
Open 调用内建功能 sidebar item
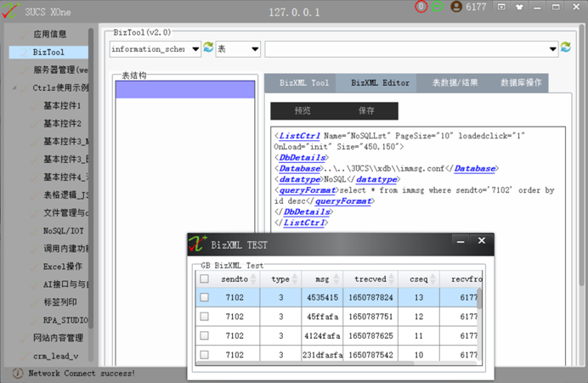(66, 249)
